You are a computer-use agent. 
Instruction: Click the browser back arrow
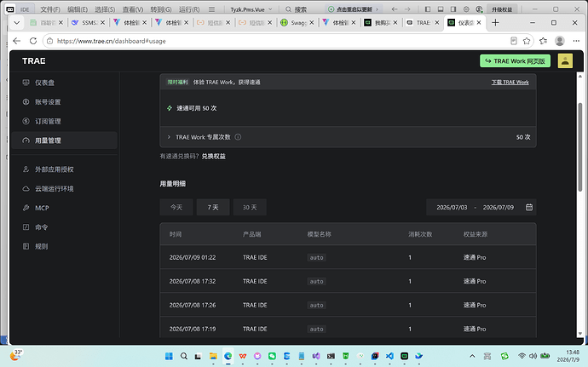pyautogui.click(x=16, y=41)
